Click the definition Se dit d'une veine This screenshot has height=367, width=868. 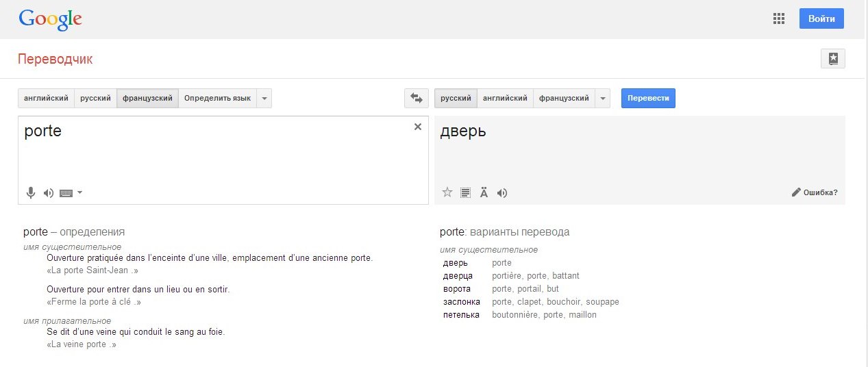[x=136, y=332]
